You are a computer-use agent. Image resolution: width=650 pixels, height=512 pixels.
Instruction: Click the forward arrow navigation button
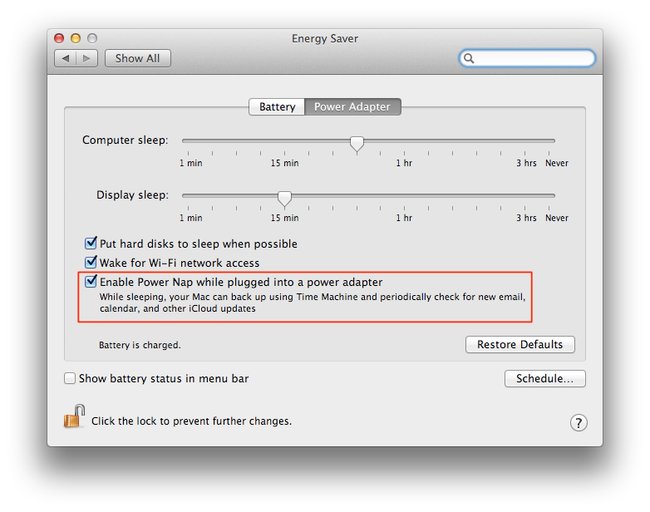click(87, 58)
